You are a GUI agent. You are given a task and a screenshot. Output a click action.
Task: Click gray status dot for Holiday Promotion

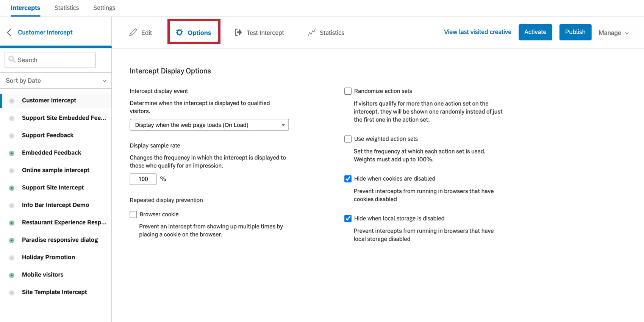tap(12, 258)
